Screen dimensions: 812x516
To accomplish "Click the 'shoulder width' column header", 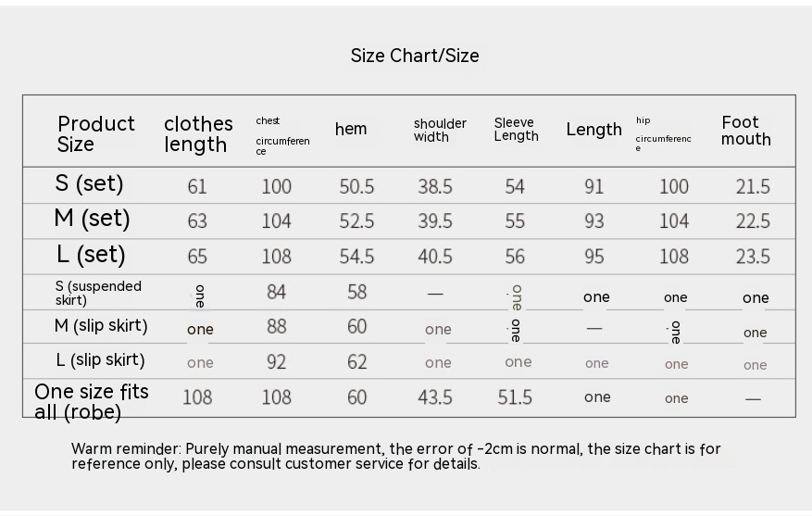I will [x=440, y=131].
